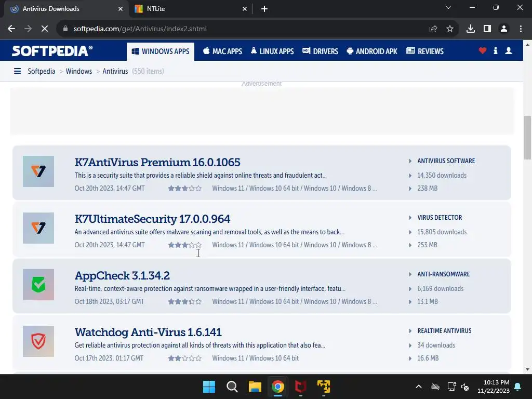Open the tab search chevron
The image size is (532, 399).
pyautogui.click(x=448, y=7)
